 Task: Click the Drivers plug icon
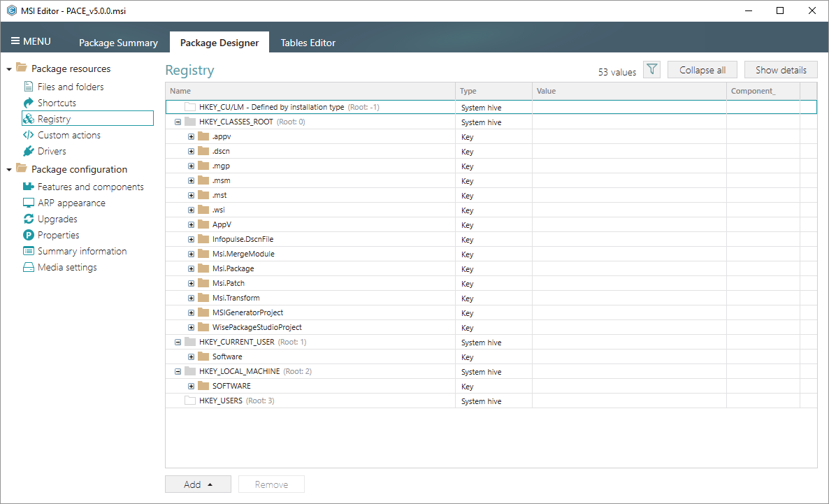pos(29,151)
